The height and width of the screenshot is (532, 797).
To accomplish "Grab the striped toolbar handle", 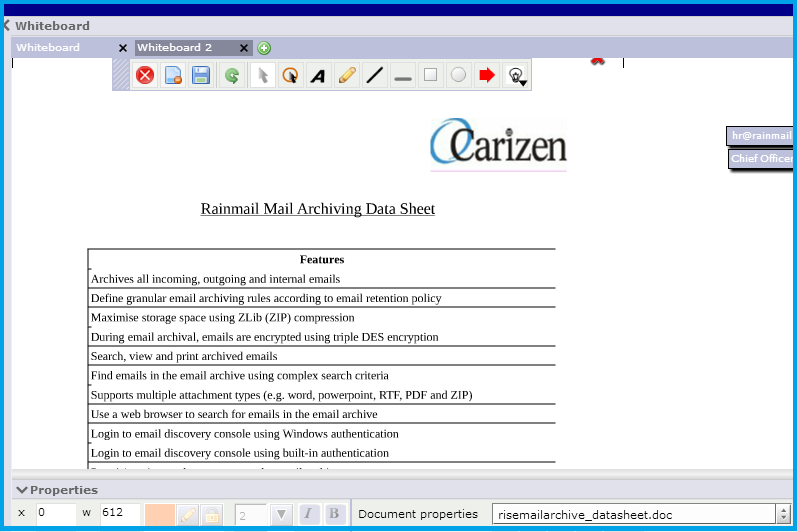I will point(121,75).
